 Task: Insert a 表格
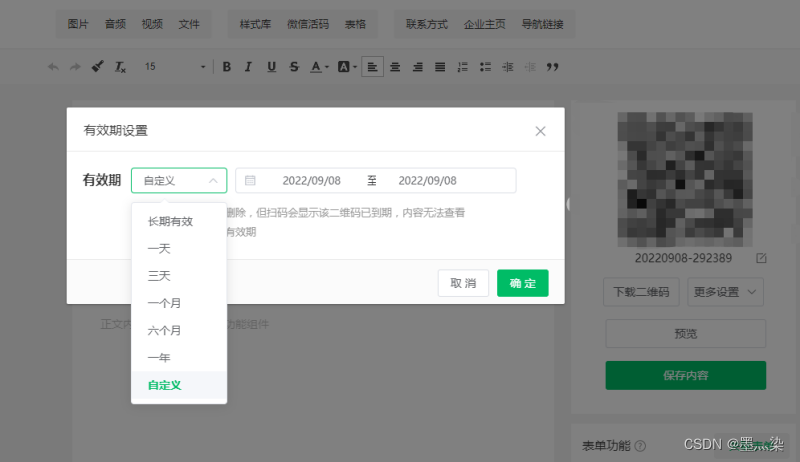pyautogui.click(x=355, y=24)
